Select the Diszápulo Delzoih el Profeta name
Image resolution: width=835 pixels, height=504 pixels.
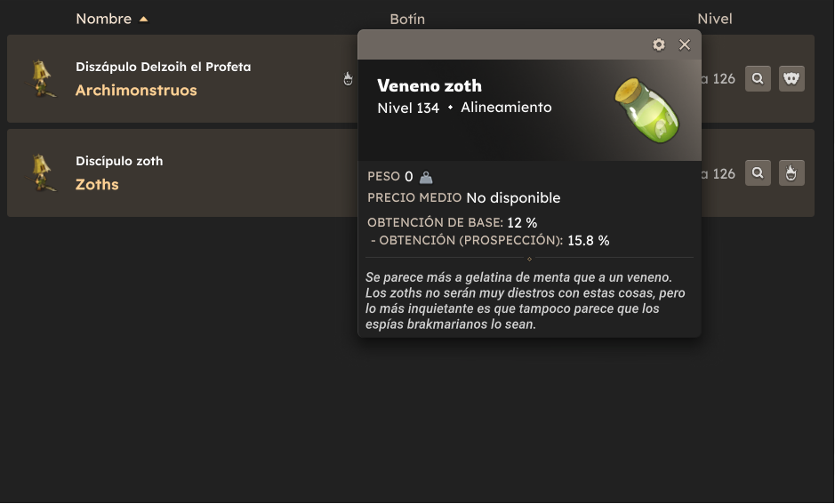coord(163,67)
